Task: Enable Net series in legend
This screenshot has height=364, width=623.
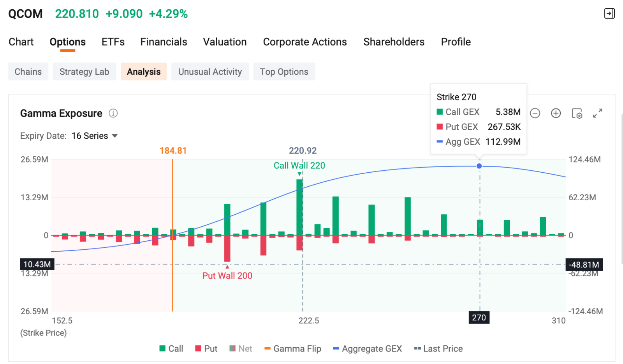Action: point(241,348)
